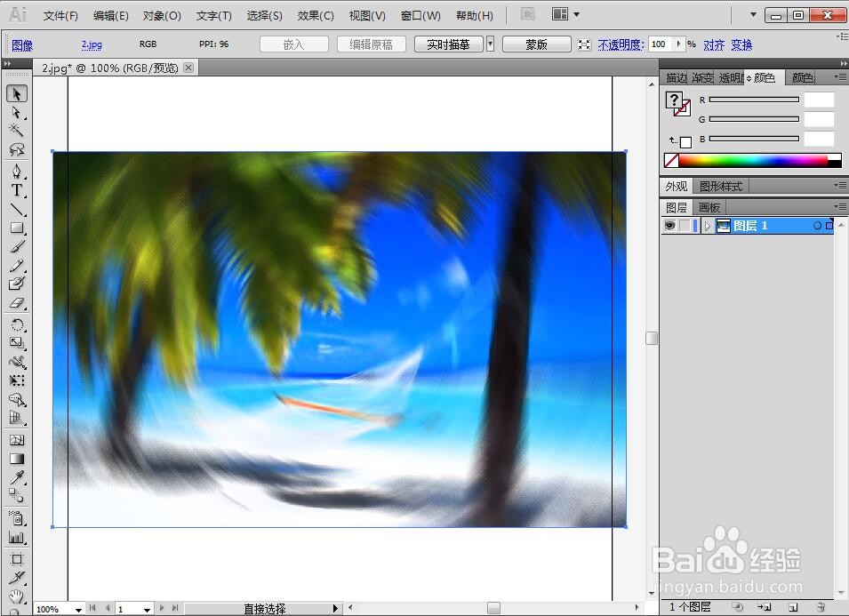Select the Eyedropper tool

tap(17, 476)
